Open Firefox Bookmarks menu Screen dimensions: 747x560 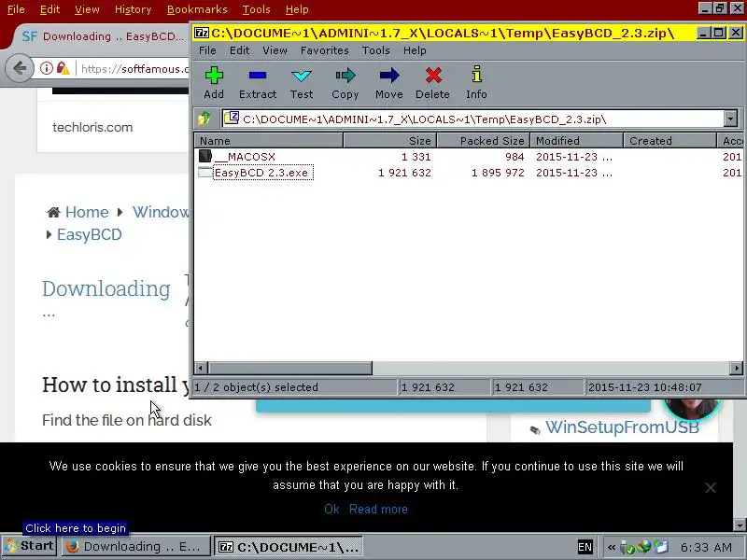[x=197, y=9]
